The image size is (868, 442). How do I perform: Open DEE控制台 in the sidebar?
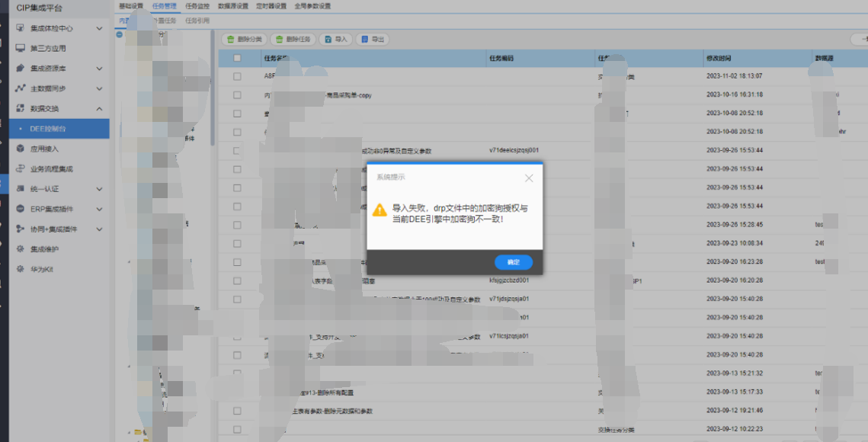click(x=59, y=129)
